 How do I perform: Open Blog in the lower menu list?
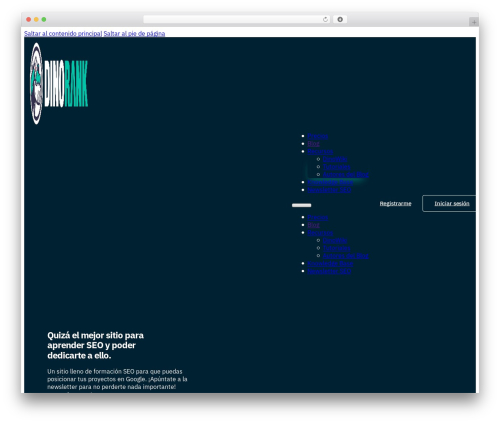pos(313,225)
